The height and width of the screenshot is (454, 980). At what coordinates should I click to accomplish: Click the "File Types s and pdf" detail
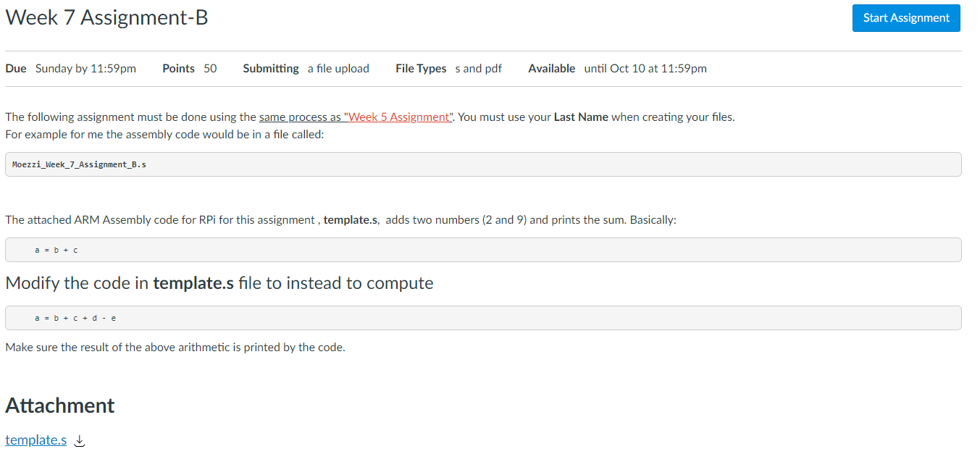[x=449, y=69]
